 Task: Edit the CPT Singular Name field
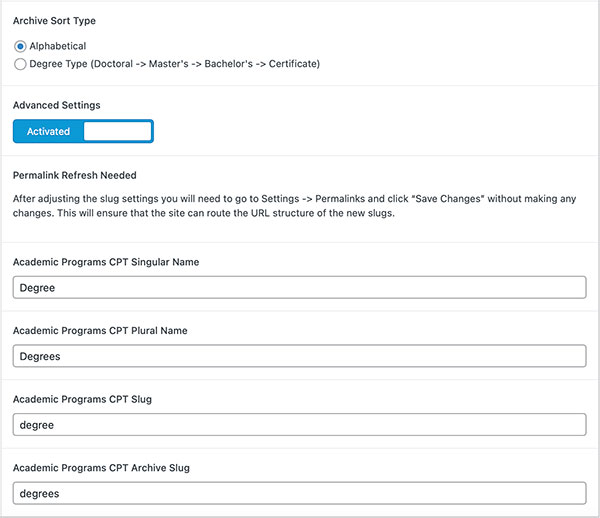(300, 287)
